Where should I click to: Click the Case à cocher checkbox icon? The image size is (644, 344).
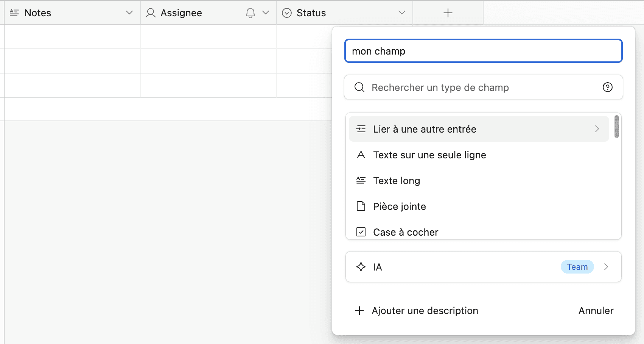click(361, 232)
